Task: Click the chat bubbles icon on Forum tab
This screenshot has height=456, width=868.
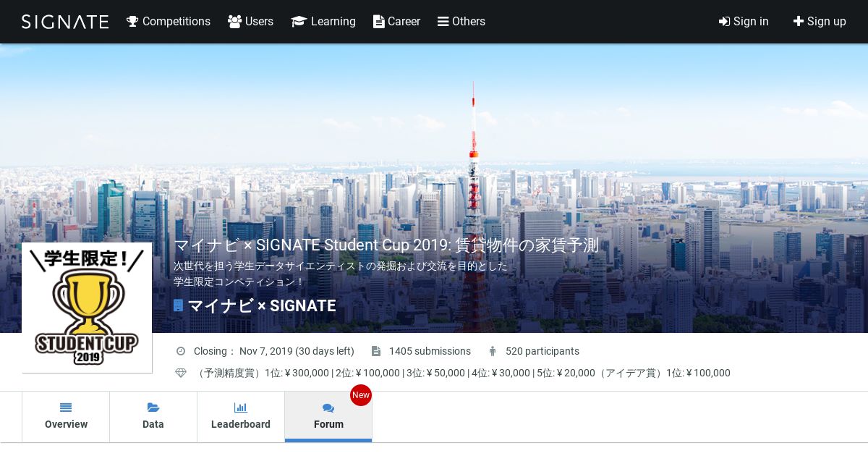Action: 328,408
